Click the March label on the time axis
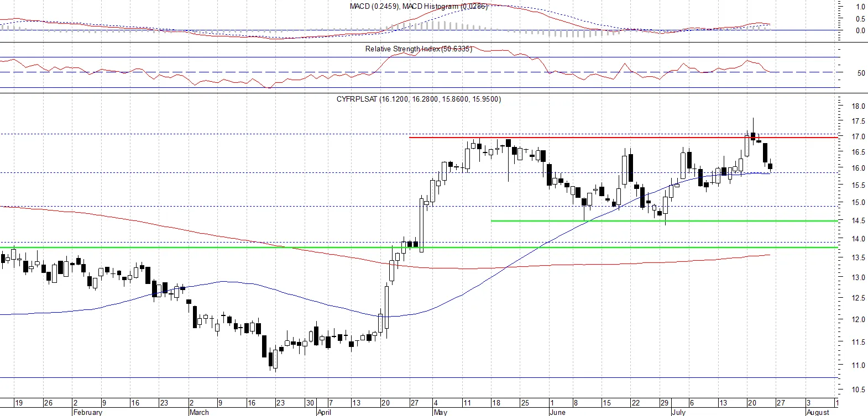This screenshot has height=416, width=868. tap(199, 412)
